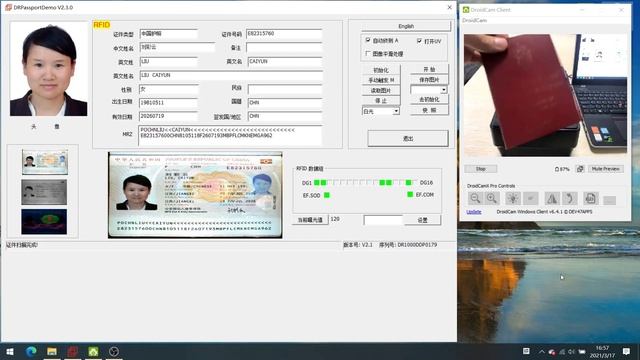640x360 pixels.
Task: Click the 去初始化 deinitialize button
Action: pos(429,99)
